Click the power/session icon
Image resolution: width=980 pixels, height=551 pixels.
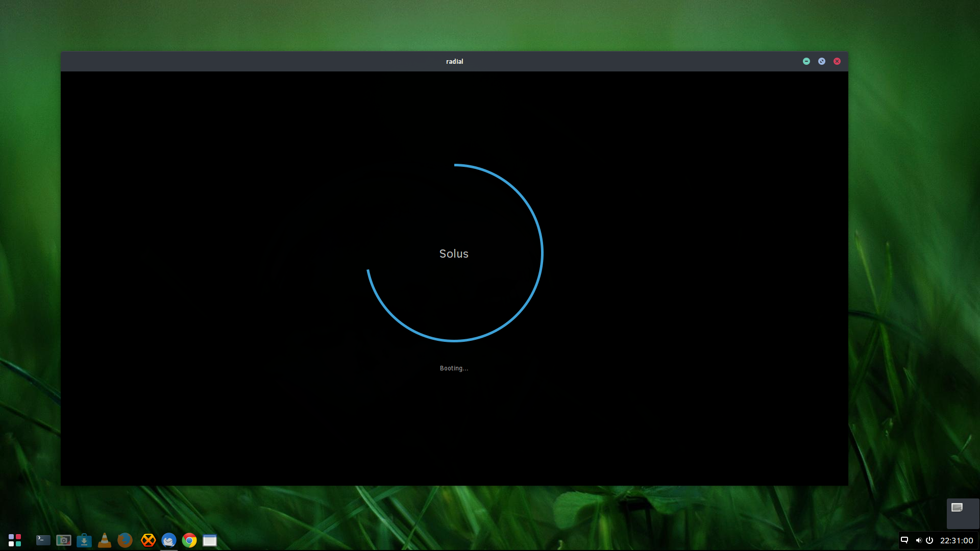tap(929, 540)
